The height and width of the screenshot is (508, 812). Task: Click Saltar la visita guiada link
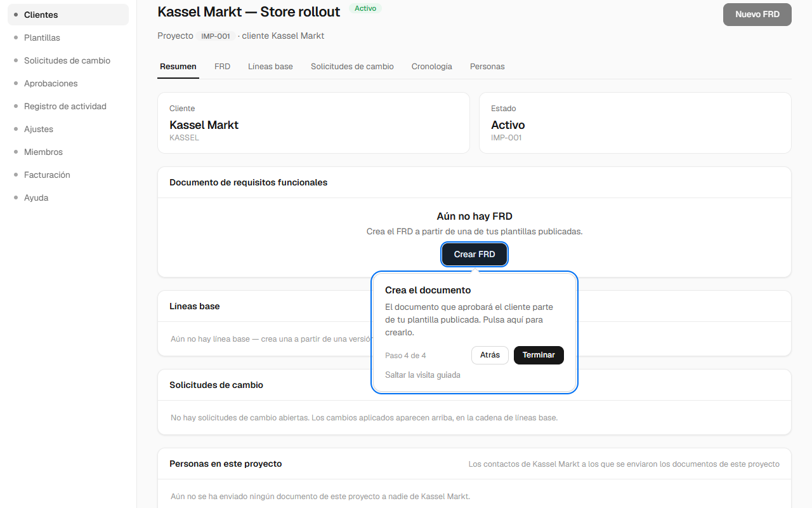tap(422, 375)
